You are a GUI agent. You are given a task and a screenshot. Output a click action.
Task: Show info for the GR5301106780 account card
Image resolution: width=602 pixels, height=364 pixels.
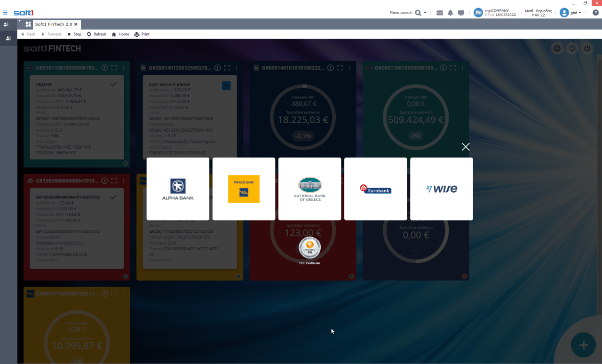(x=104, y=68)
